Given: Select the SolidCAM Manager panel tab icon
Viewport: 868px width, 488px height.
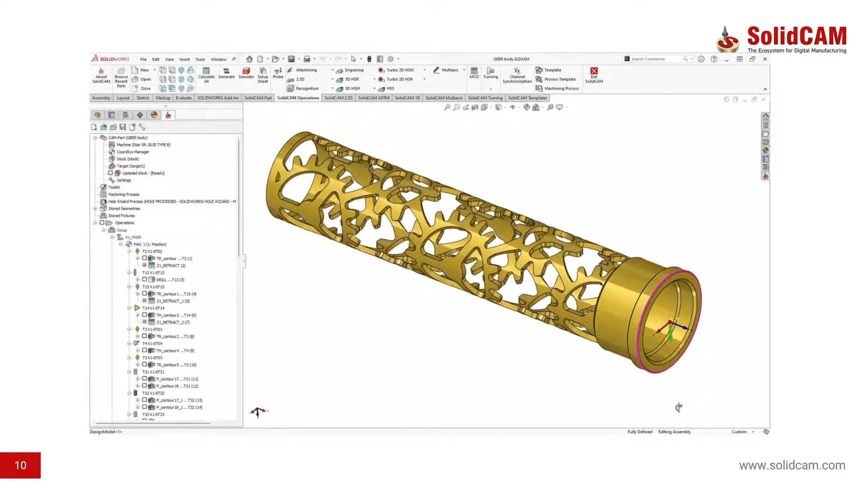Looking at the screenshot, I should [x=168, y=115].
